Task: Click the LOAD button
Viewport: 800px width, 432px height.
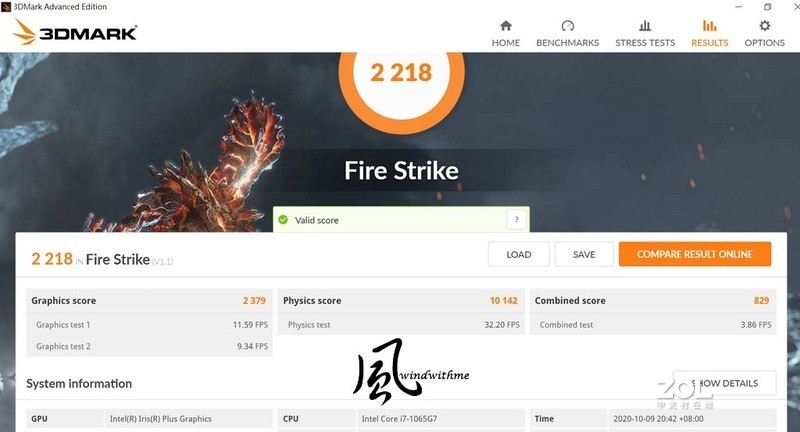Action: (518, 254)
